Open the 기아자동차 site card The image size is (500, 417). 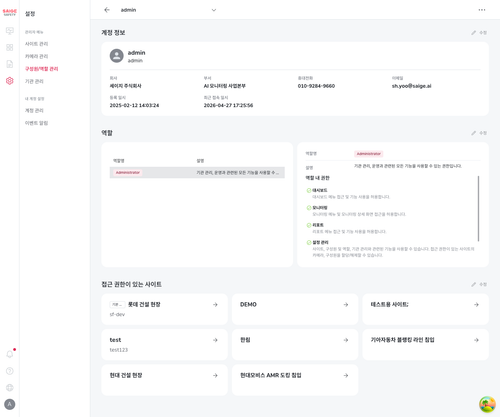[x=426, y=345]
